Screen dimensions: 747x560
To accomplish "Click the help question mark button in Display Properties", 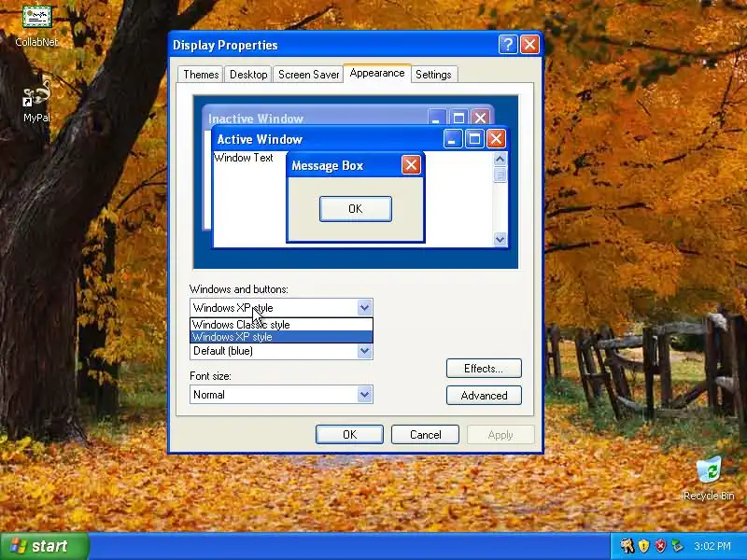I will click(x=508, y=45).
